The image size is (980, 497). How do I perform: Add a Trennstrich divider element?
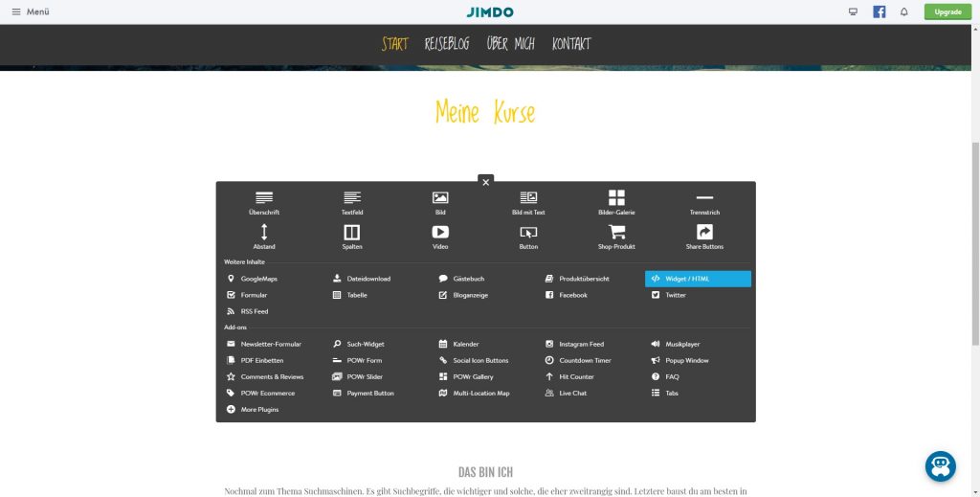pos(704,202)
